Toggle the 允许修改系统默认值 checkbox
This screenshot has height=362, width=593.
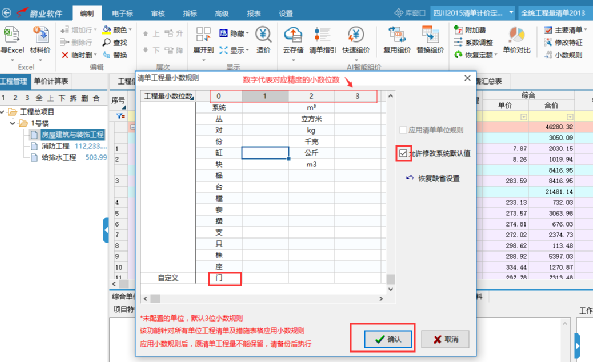pyautogui.click(x=403, y=153)
